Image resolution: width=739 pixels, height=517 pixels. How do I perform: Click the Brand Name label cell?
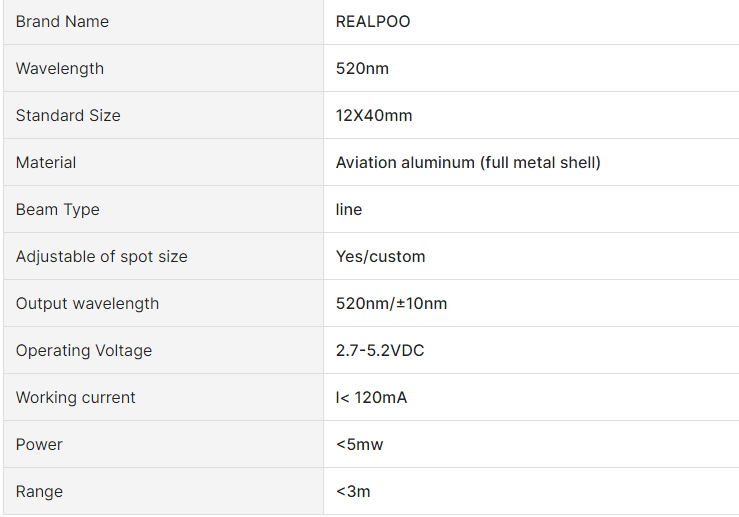point(62,22)
